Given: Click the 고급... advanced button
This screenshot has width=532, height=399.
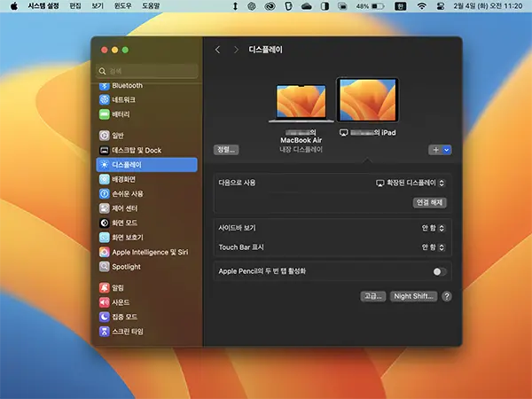Looking at the screenshot, I should tap(373, 296).
